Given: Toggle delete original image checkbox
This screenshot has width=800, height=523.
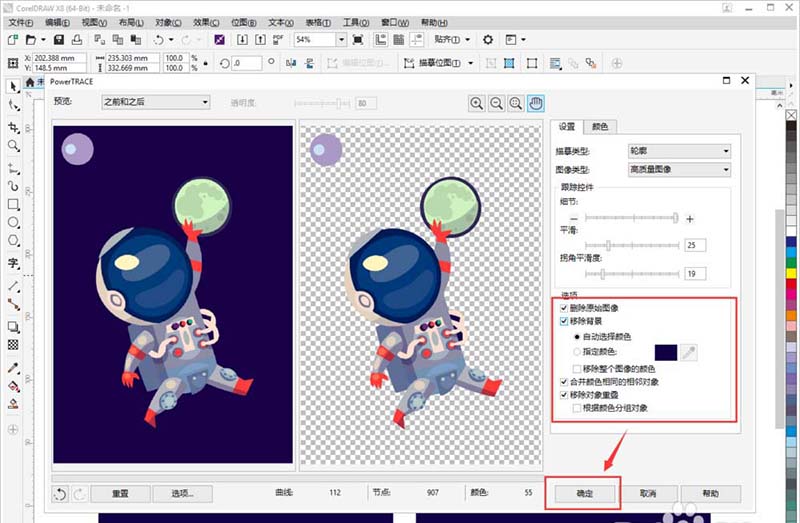Looking at the screenshot, I should pos(564,308).
